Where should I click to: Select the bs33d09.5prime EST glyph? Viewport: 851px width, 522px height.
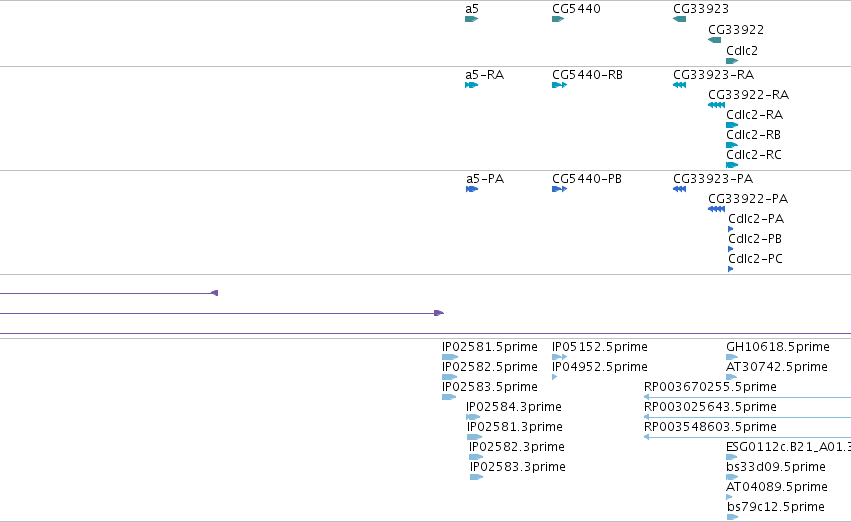[x=732, y=478]
